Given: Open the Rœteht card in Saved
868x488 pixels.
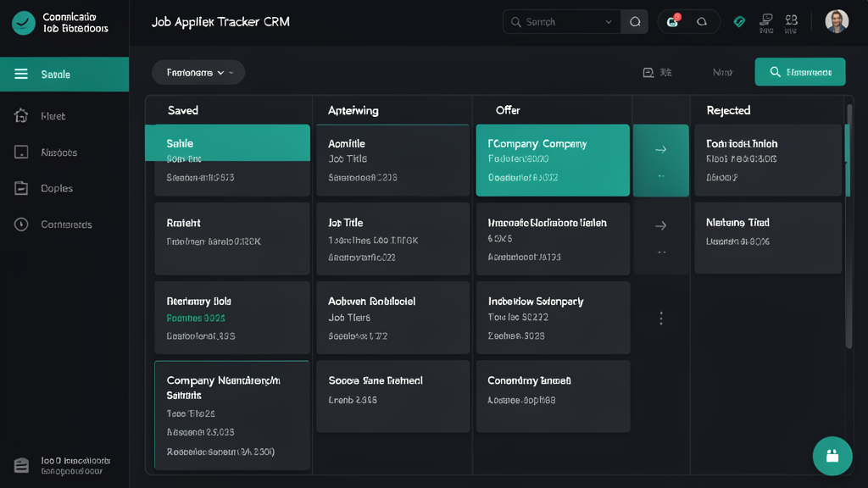Looking at the screenshot, I should (232, 238).
